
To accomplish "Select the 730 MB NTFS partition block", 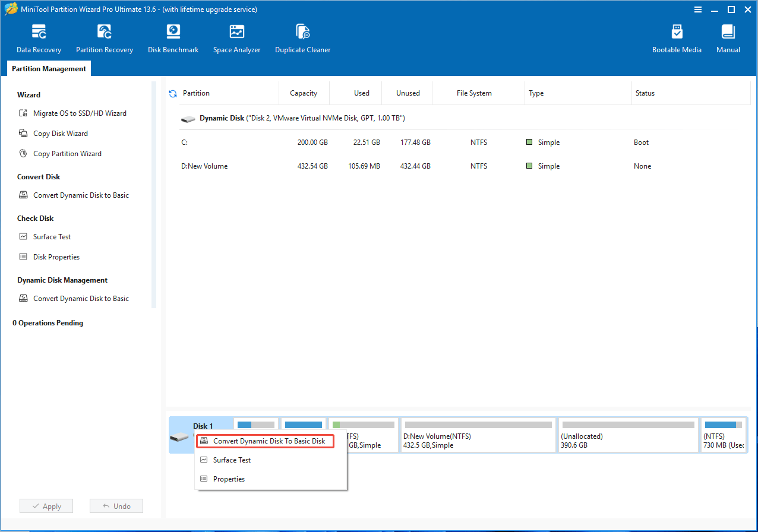I will (724, 435).
